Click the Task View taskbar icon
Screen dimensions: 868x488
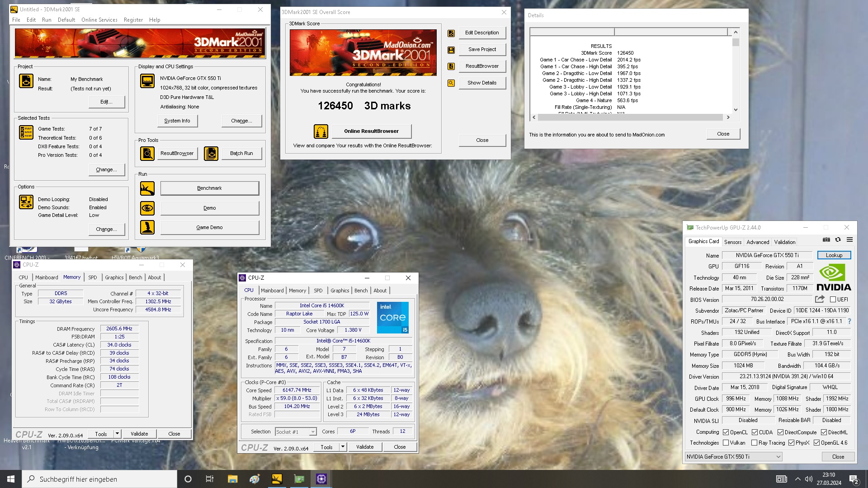(209, 479)
